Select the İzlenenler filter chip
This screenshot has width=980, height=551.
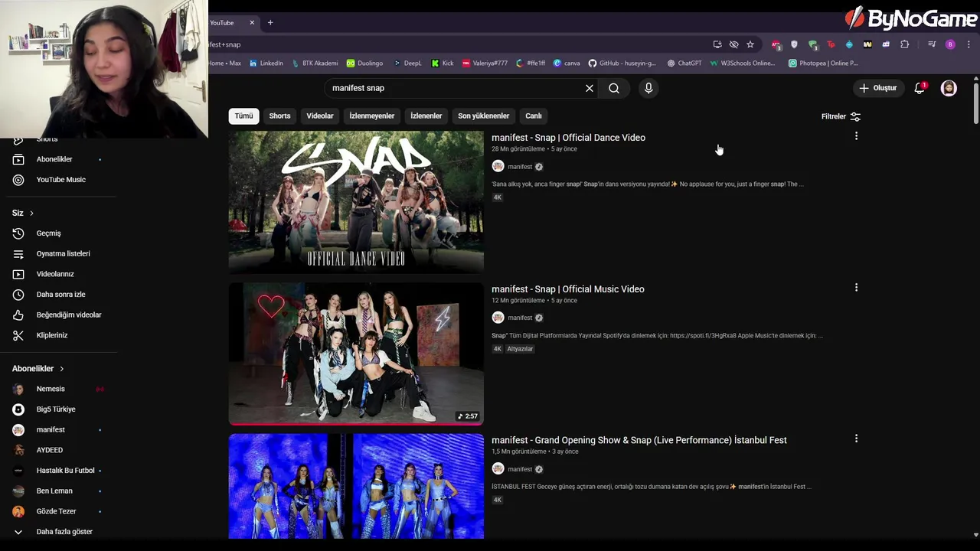(426, 116)
